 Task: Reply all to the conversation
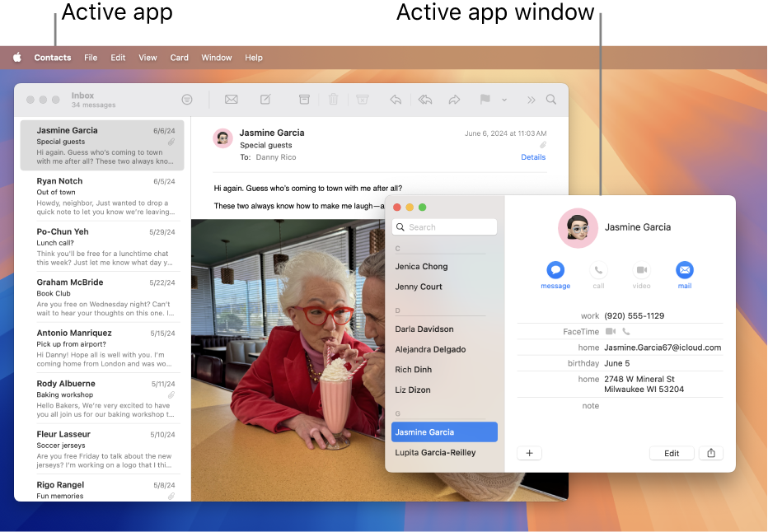pos(425,99)
